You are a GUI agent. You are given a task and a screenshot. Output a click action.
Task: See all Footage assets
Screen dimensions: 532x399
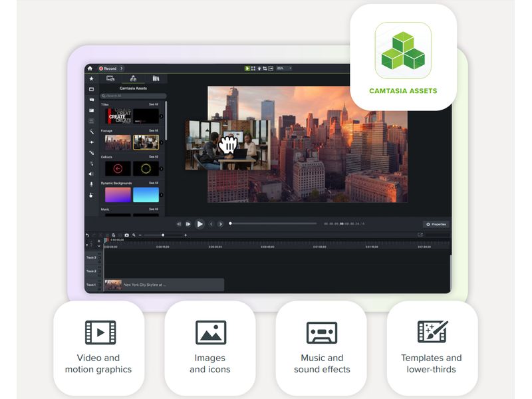tap(154, 130)
